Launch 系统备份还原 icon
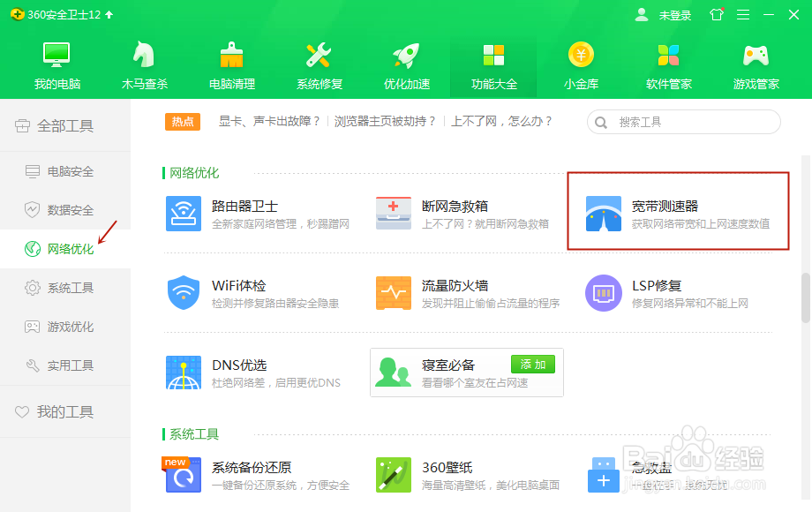 point(183,474)
